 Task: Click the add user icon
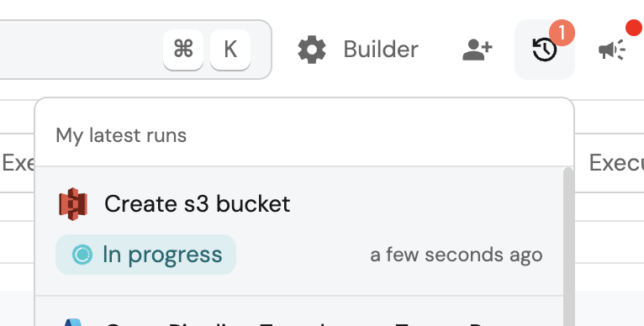478,50
